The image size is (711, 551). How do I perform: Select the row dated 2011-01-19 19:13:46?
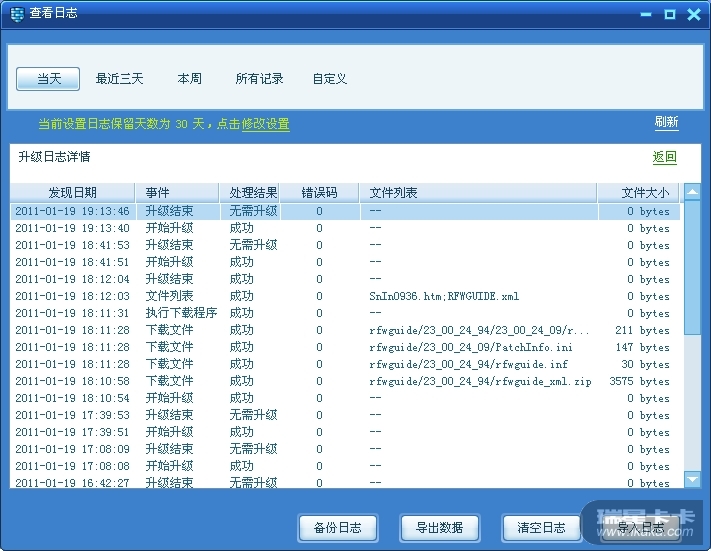point(345,211)
